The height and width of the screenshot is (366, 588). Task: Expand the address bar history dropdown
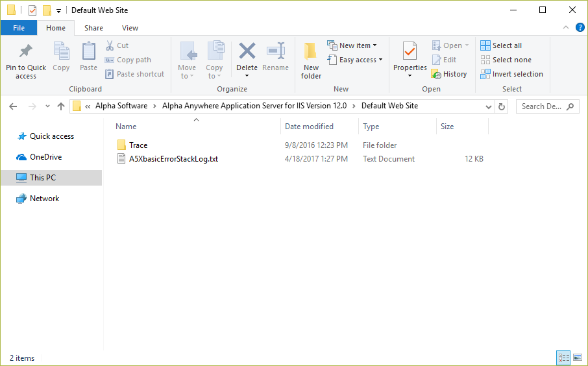488,107
